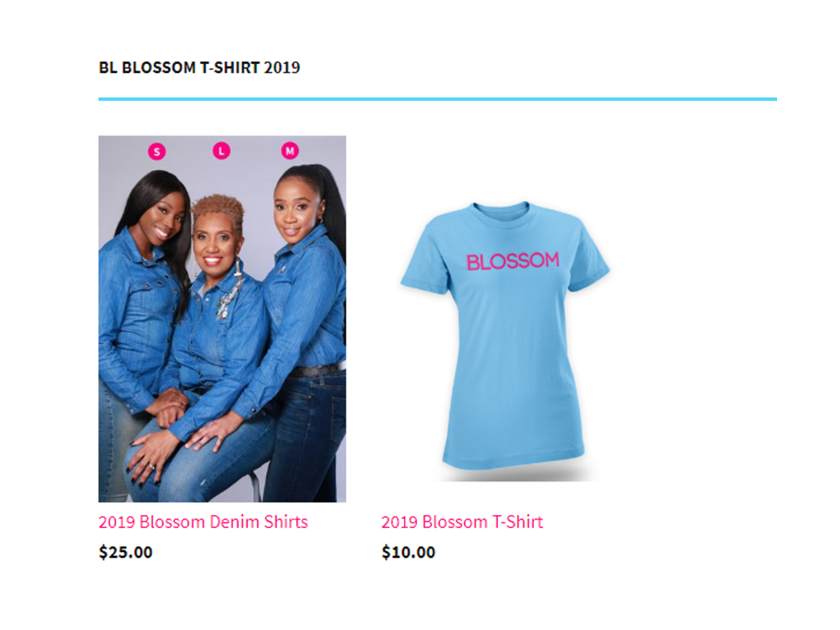Open the 2019 Blossom Denim Shirts link

pos(203,522)
